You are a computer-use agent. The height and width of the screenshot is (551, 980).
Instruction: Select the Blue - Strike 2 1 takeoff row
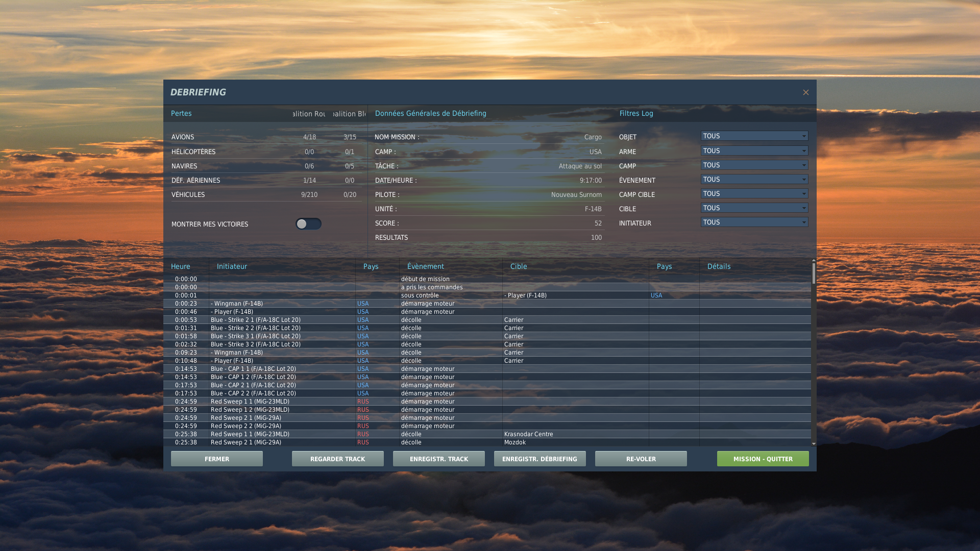coord(487,320)
